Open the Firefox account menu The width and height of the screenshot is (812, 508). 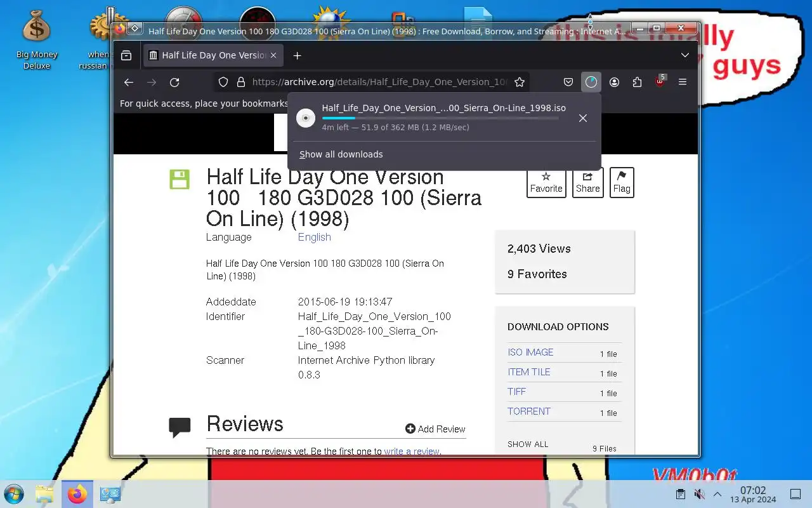[614, 82]
